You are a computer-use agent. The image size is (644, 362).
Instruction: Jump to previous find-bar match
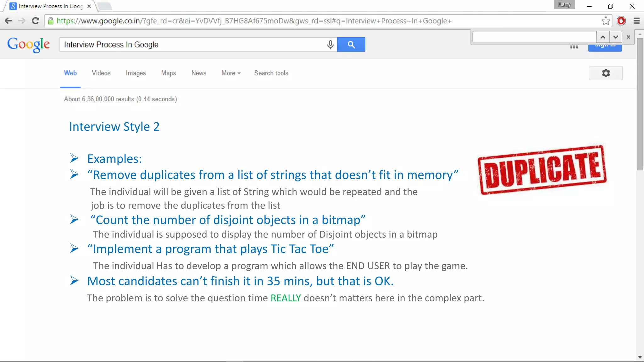point(603,37)
